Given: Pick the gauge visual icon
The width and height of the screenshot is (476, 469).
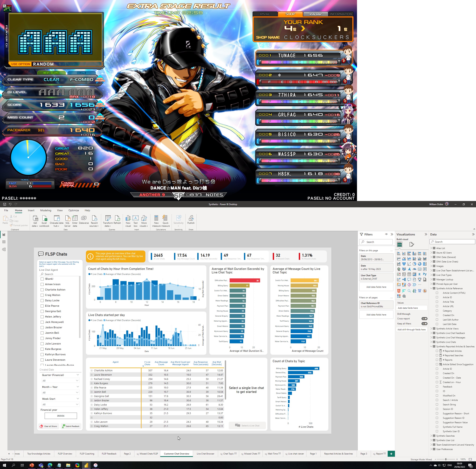Looking at the screenshot, I should [x=414, y=269].
